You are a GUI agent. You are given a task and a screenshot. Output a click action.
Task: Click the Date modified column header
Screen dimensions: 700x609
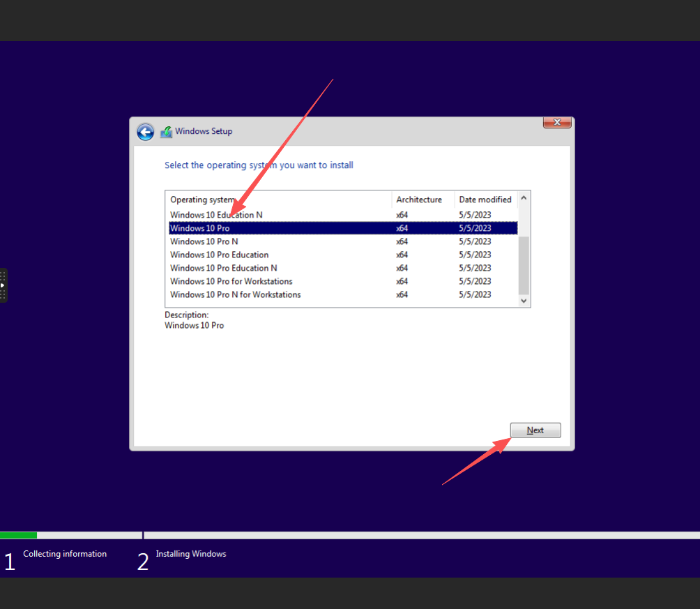click(486, 200)
